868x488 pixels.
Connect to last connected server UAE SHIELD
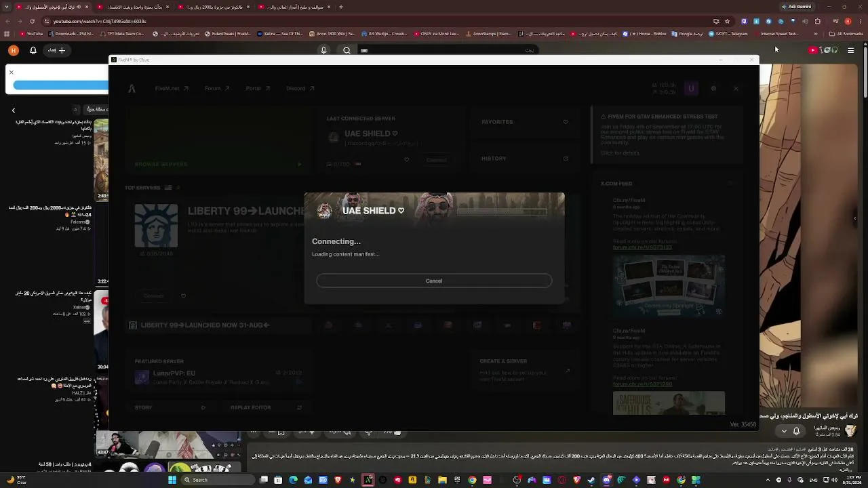coord(437,160)
